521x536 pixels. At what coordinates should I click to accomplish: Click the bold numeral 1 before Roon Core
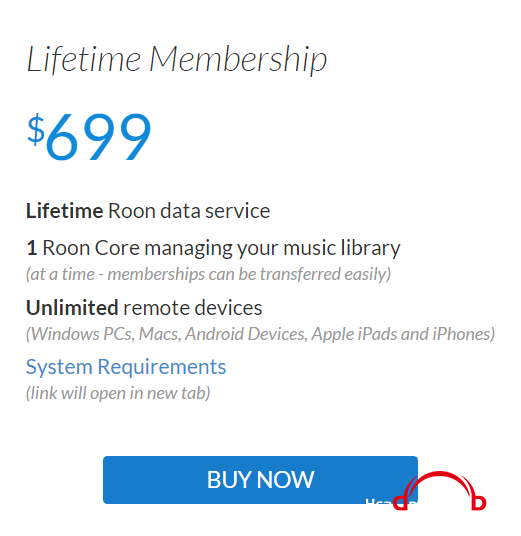(32, 247)
